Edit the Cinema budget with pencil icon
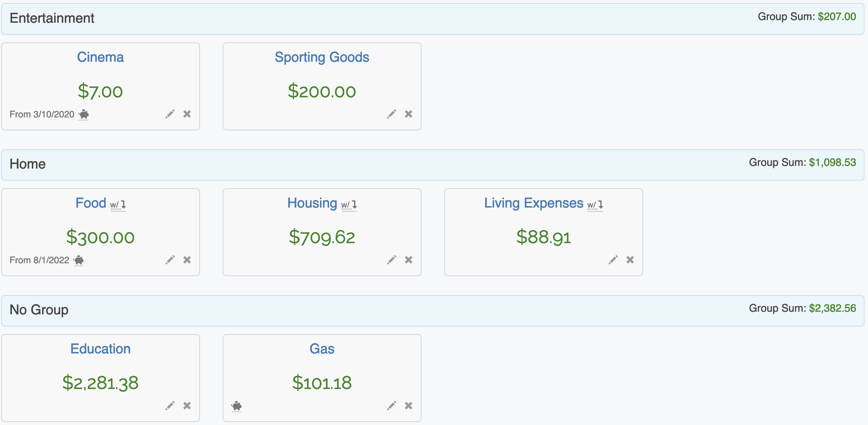868x425 pixels. 170,114
